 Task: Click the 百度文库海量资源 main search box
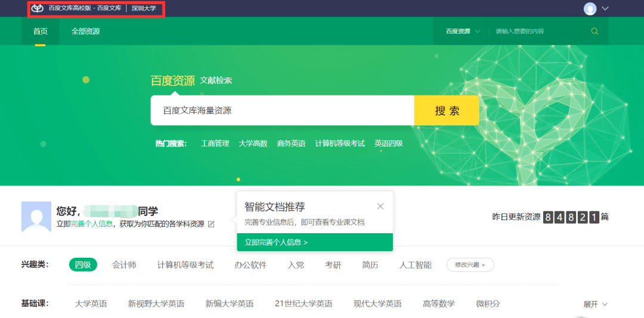[x=282, y=110]
